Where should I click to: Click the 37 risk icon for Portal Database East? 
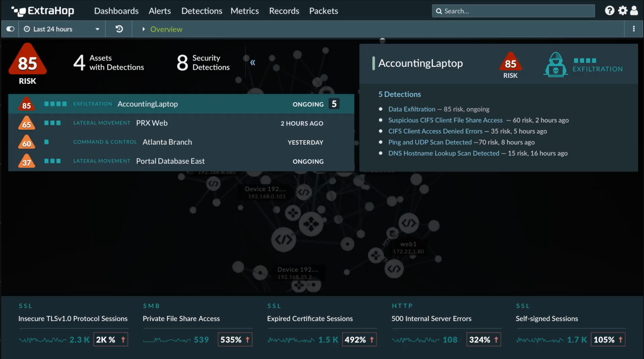click(26, 161)
